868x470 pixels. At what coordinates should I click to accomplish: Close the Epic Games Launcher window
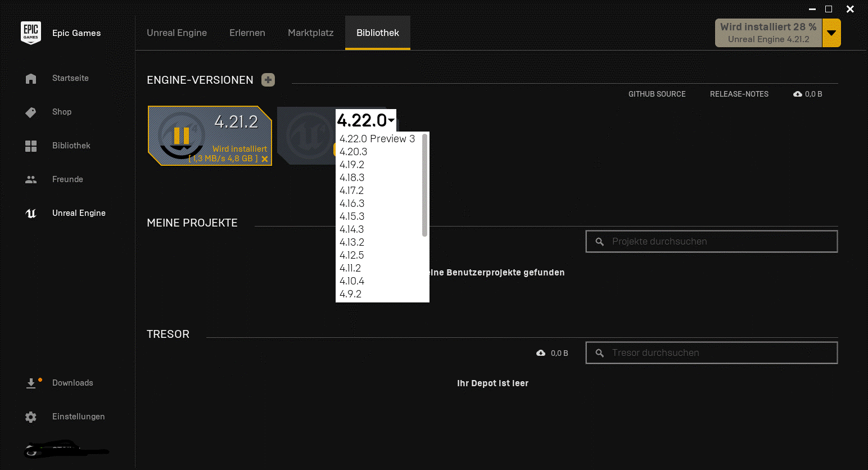click(850, 9)
